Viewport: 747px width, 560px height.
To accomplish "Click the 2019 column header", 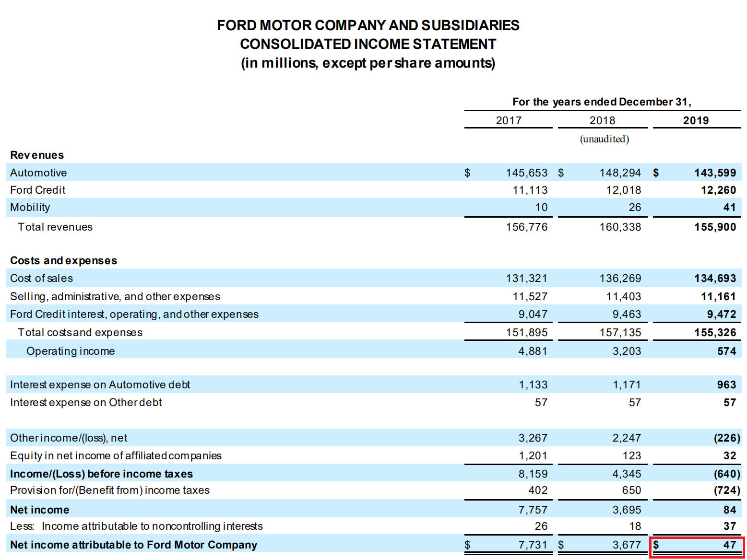I will (x=696, y=120).
